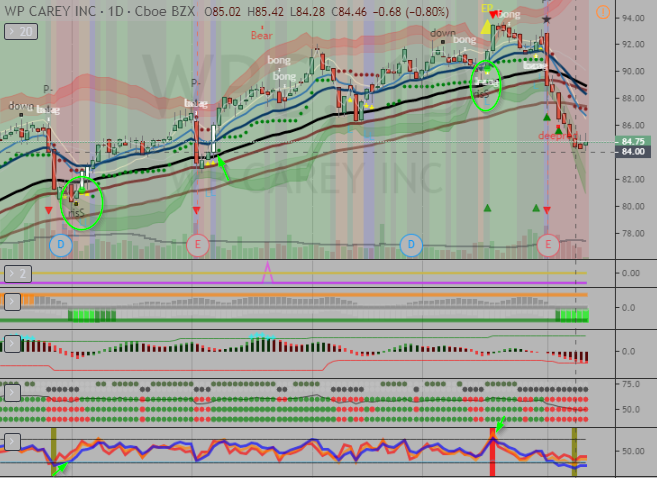Viewport: 657px width, 478px height.
Task: Expand the legend labeled 2 in magenta-line pane
Action: coord(18,274)
